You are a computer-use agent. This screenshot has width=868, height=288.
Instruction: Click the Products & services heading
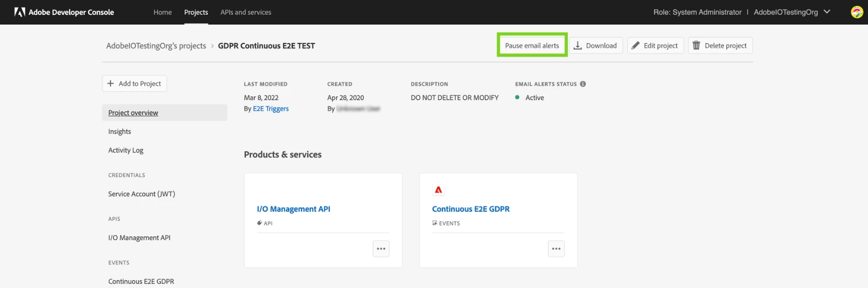pos(283,155)
